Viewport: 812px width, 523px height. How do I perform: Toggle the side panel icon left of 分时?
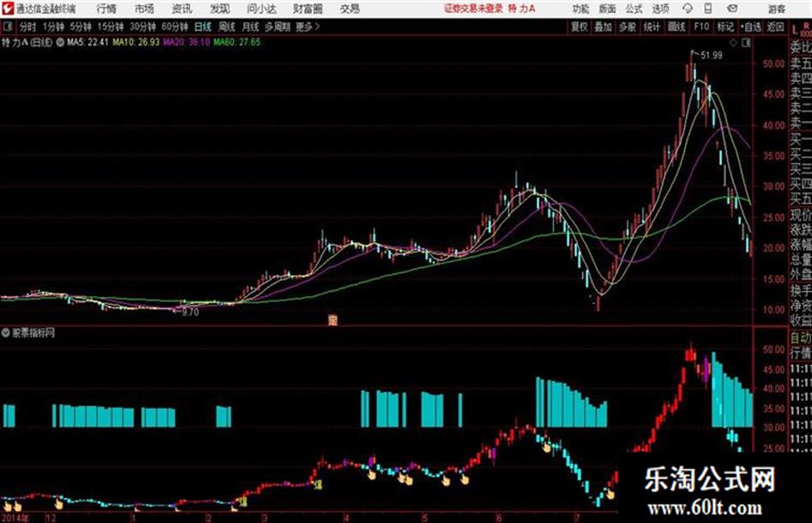pyautogui.click(x=7, y=27)
